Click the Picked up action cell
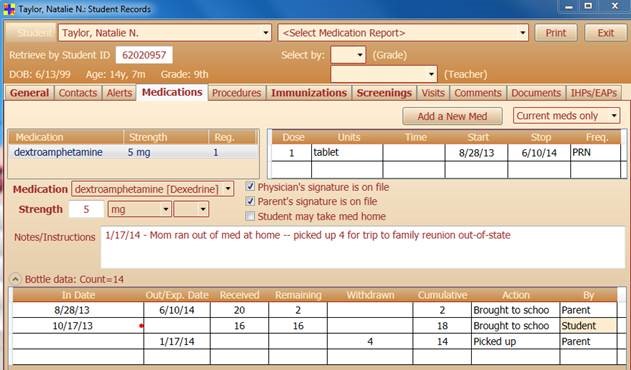 (x=516, y=341)
